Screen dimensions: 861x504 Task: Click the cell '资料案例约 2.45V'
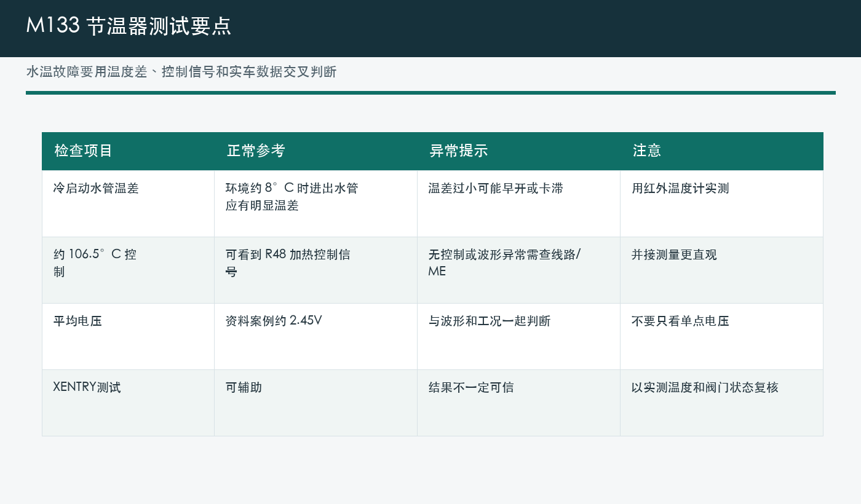pos(315,337)
